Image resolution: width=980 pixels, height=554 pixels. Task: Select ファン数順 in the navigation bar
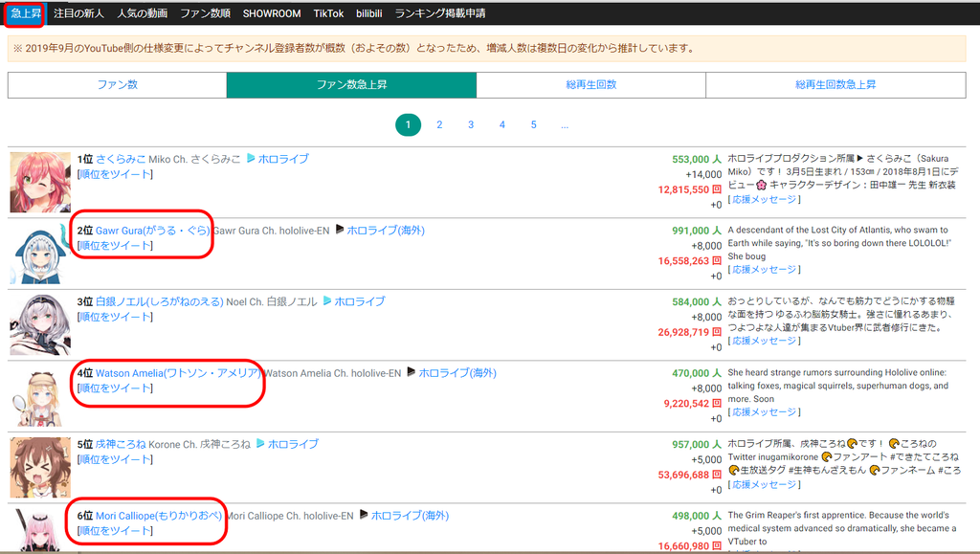click(x=206, y=13)
